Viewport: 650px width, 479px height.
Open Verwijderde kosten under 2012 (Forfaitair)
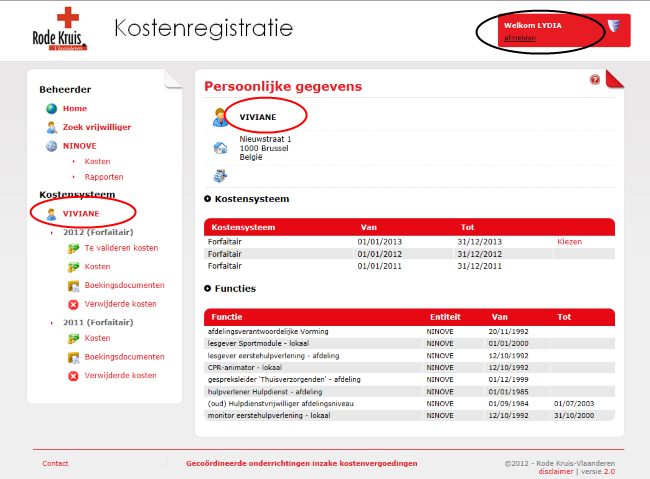(121, 304)
